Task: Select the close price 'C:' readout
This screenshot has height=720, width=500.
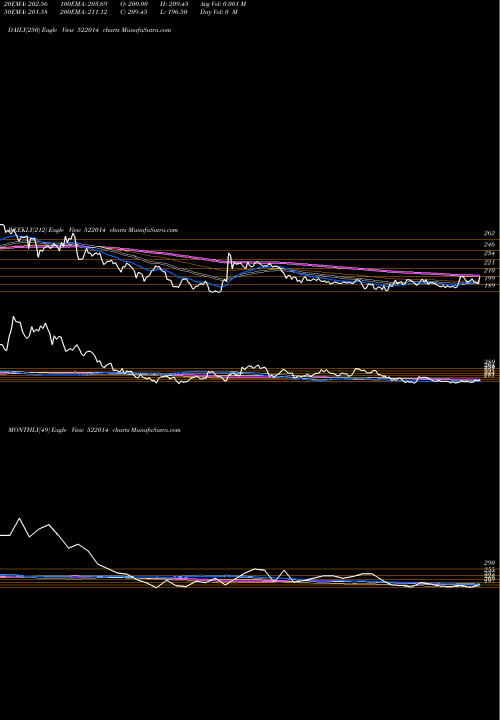Action: pyautogui.click(x=134, y=12)
